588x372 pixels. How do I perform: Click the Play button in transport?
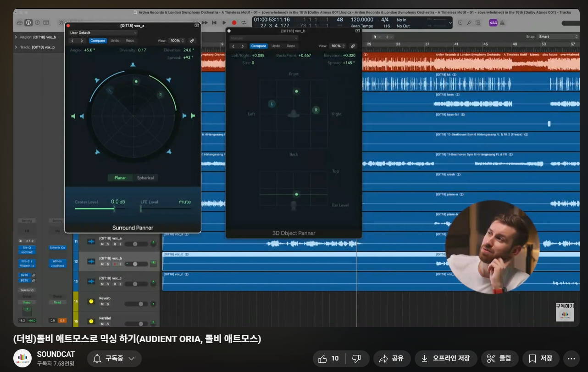[x=224, y=23]
